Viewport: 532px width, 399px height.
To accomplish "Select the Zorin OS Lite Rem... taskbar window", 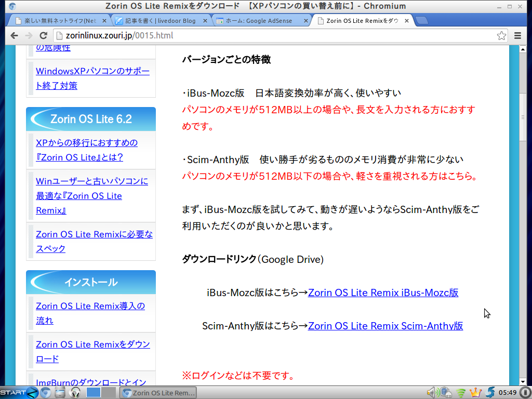I will pyautogui.click(x=158, y=393).
